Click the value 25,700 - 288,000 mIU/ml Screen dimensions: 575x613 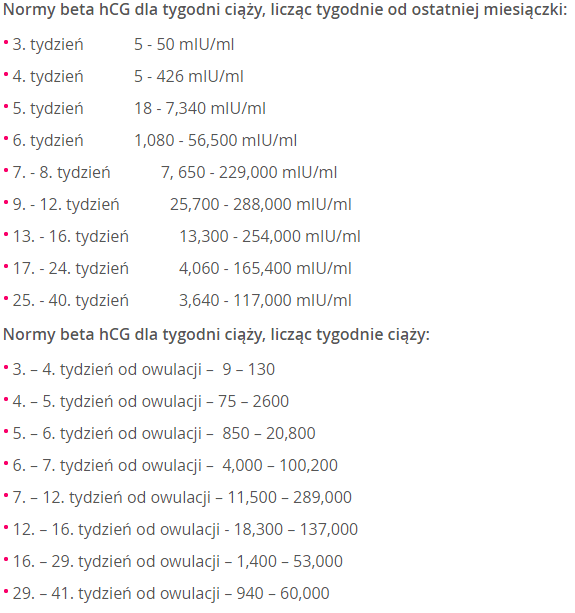261,204
